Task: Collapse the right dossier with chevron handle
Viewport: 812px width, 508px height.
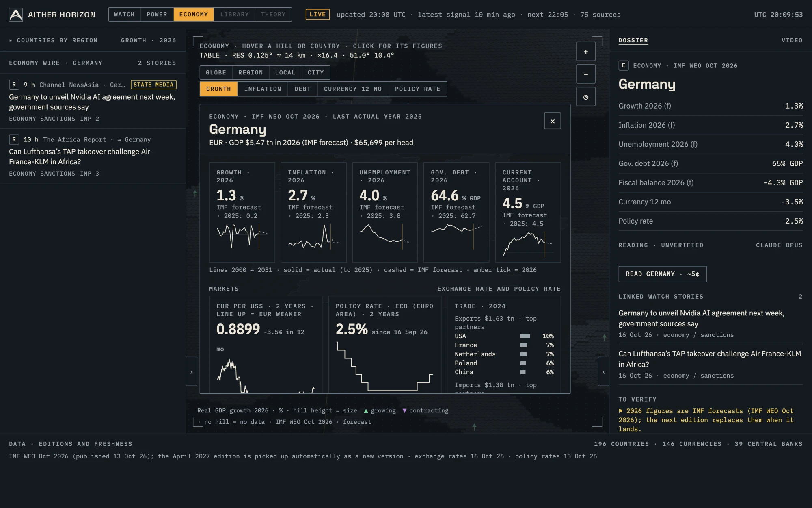Action: 604,371
